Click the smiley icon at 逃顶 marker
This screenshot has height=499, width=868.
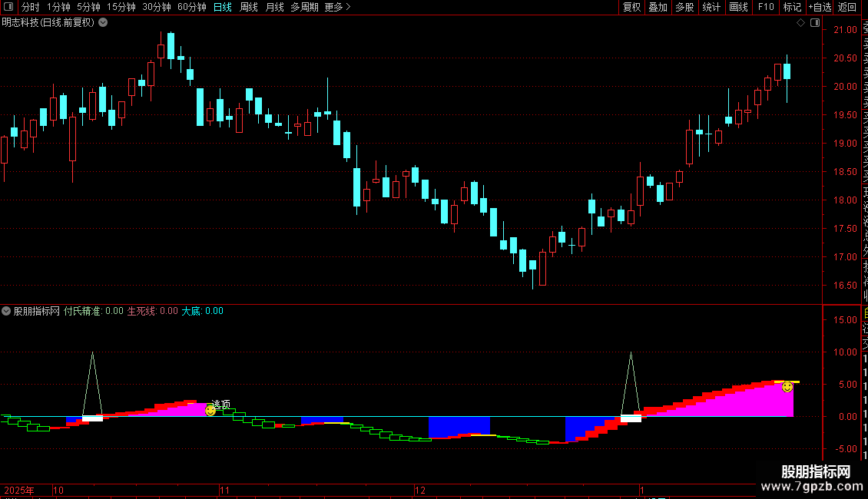210,411
